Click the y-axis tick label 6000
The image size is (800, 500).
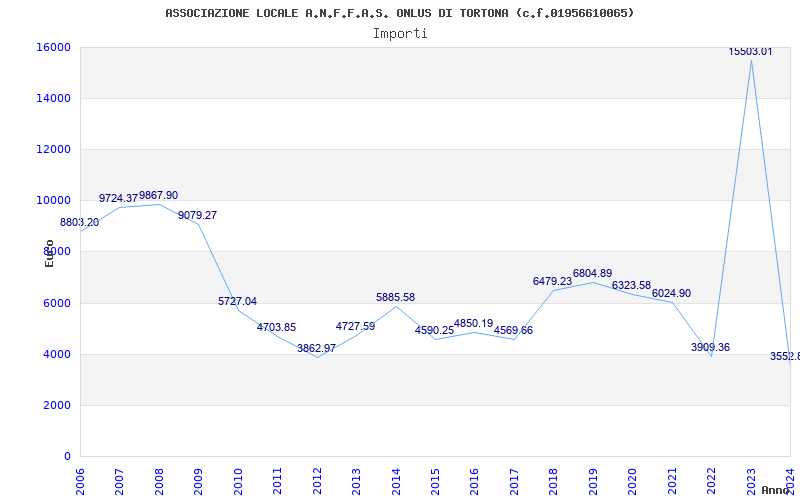pos(57,303)
